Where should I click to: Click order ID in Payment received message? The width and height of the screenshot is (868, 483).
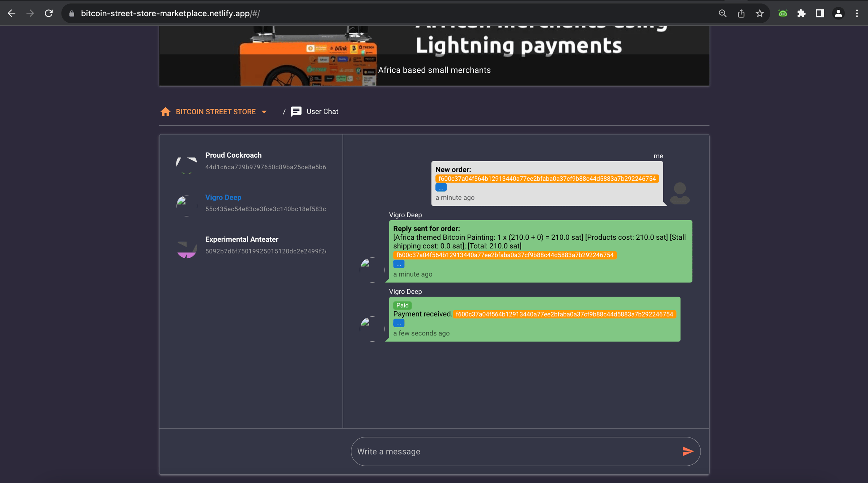point(564,314)
